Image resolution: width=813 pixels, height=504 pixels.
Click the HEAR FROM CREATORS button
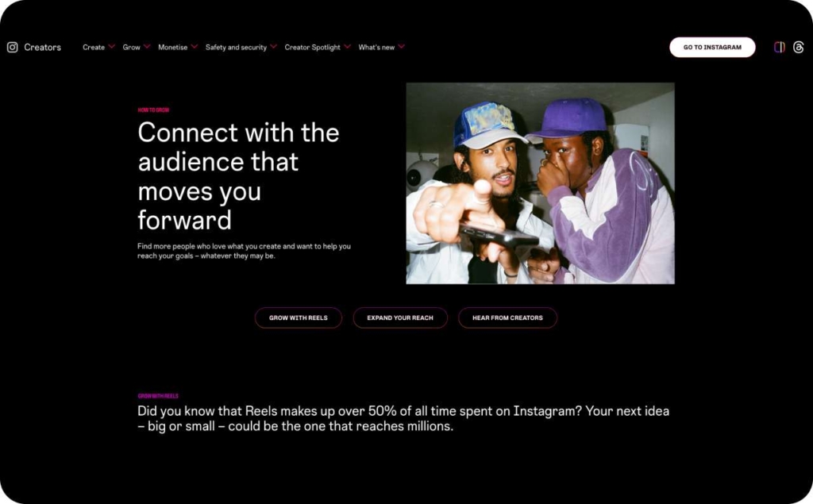pyautogui.click(x=507, y=317)
